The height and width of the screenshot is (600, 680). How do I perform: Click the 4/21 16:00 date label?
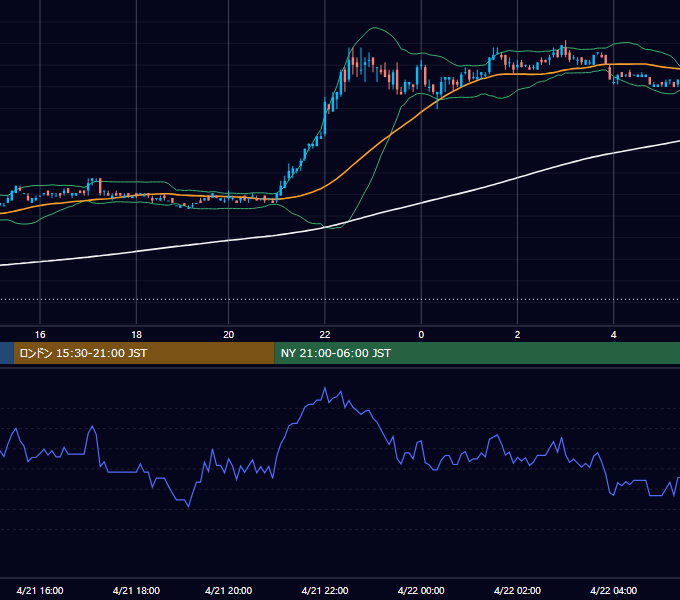pyautogui.click(x=40, y=590)
